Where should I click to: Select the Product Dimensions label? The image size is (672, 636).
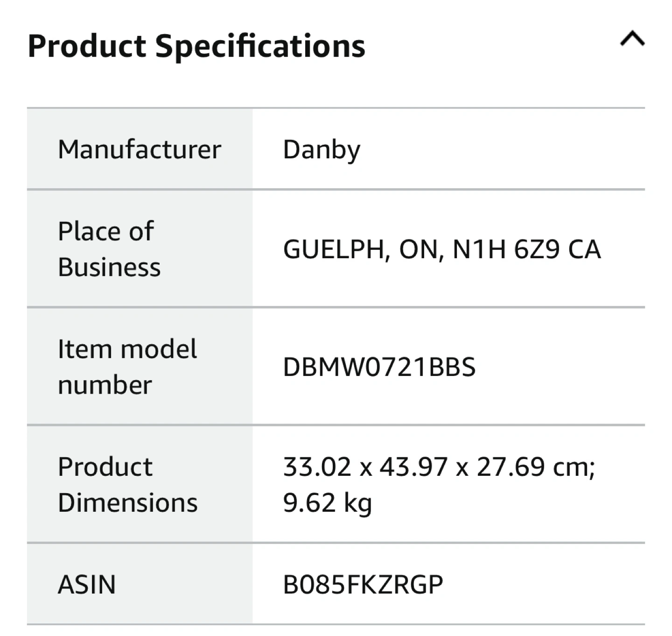(127, 484)
